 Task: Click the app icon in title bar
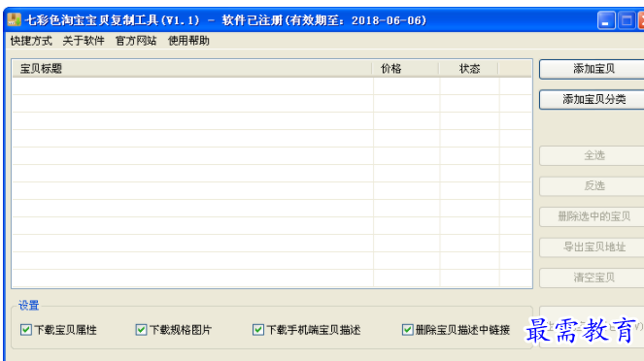pyautogui.click(x=14, y=19)
